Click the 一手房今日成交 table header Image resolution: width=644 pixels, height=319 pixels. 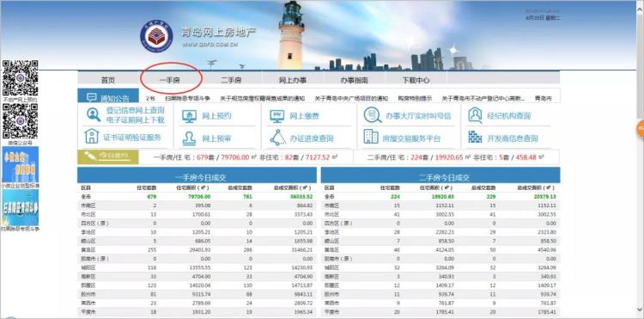point(197,175)
